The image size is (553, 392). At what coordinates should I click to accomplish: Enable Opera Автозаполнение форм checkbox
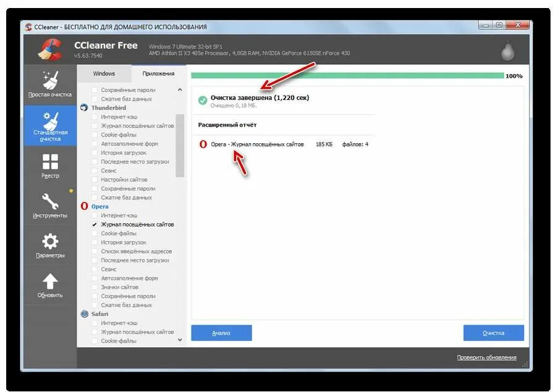click(x=94, y=278)
